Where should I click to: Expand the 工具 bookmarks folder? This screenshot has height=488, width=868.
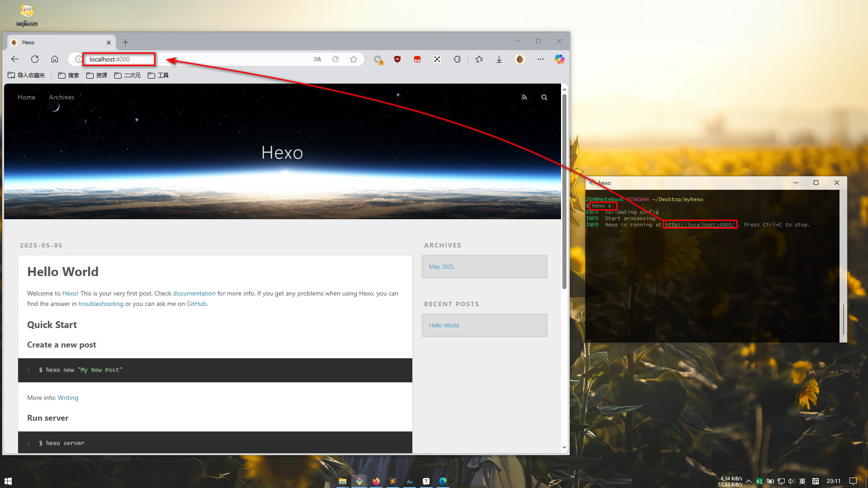pos(158,75)
